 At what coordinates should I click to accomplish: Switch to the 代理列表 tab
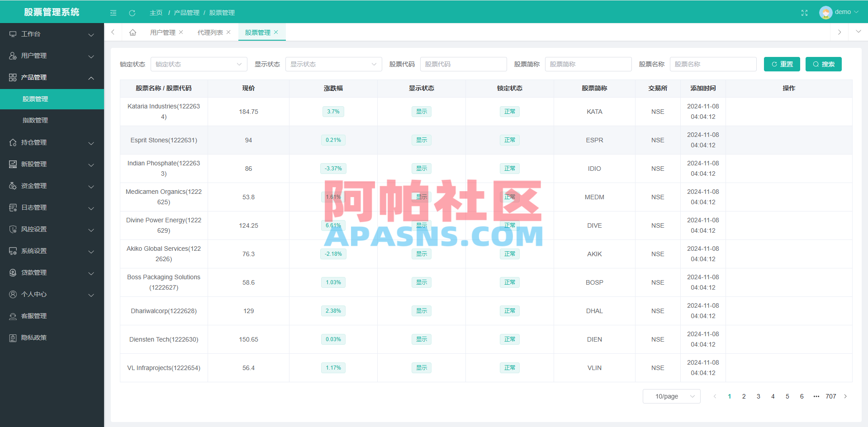click(210, 32)
